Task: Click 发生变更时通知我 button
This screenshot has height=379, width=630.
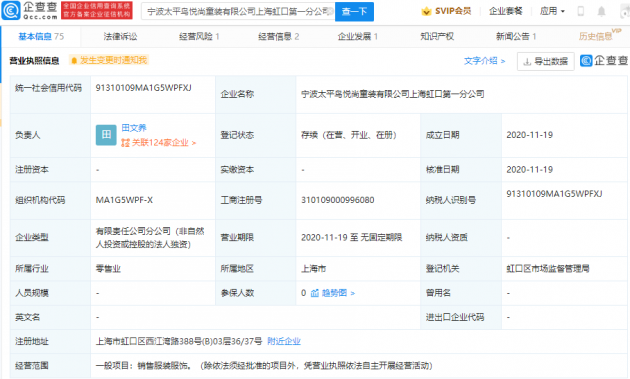Action: 109,60
